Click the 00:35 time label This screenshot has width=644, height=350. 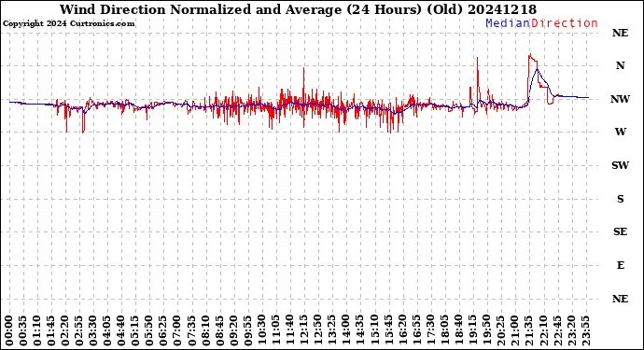tap(24, 331)
